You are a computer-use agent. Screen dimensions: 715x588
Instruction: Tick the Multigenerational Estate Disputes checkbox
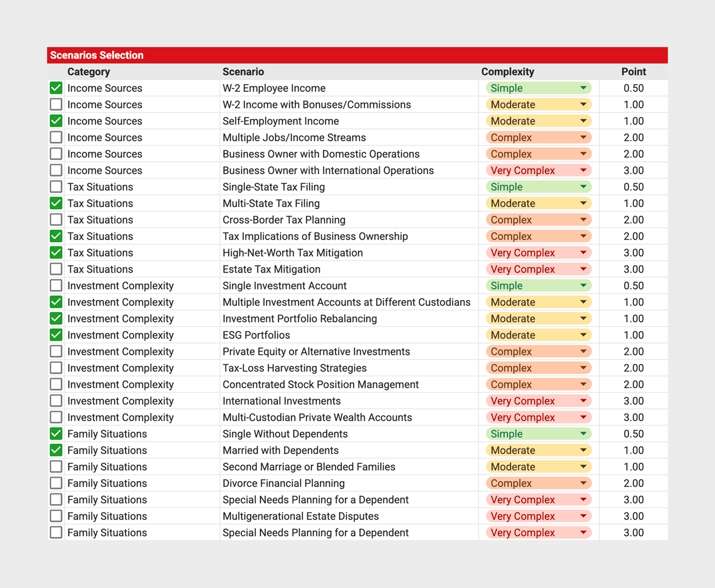[56, 516]
